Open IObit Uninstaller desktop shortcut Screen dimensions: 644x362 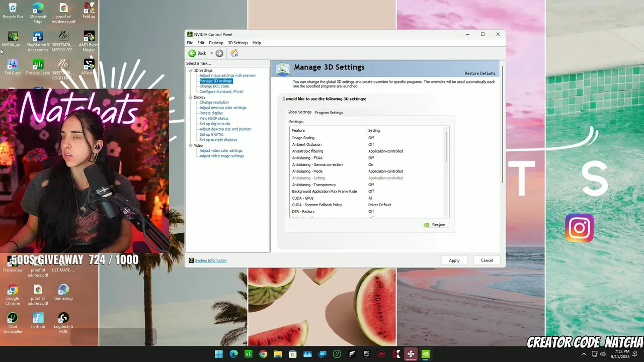pos(13,323)
